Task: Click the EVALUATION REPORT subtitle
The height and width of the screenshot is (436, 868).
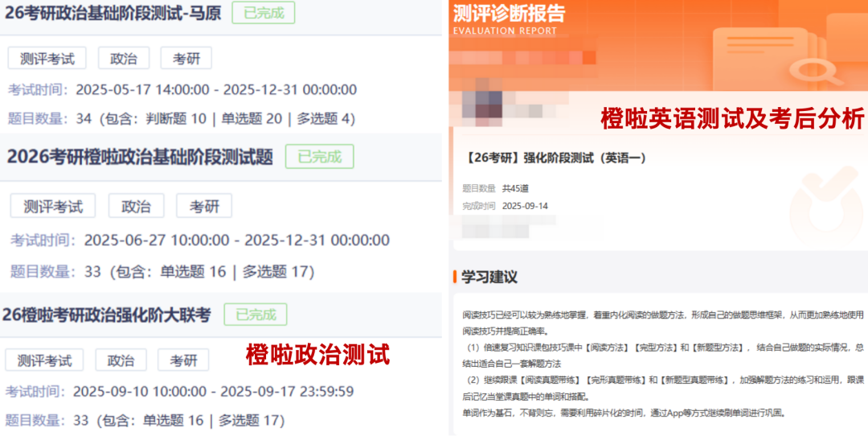Action: point(505,31)
